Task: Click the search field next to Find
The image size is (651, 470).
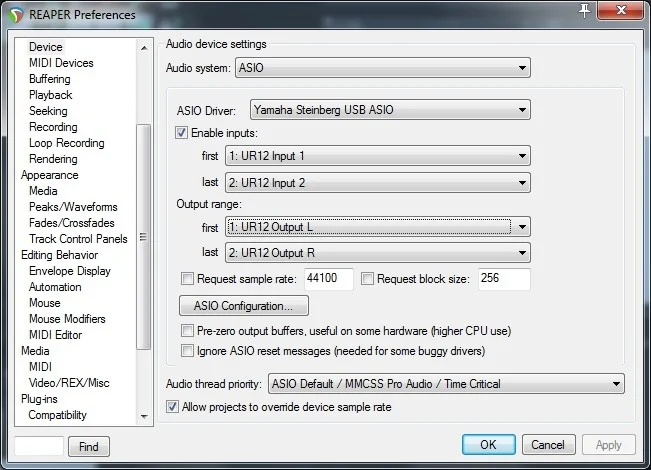Action: pos(39,446)
